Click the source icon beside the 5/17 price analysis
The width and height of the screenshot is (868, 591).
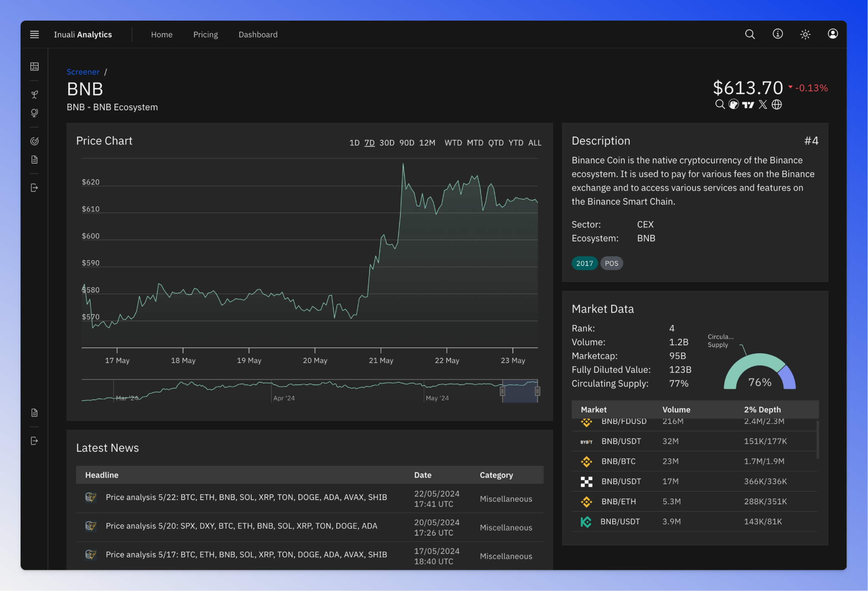point(91,555)
